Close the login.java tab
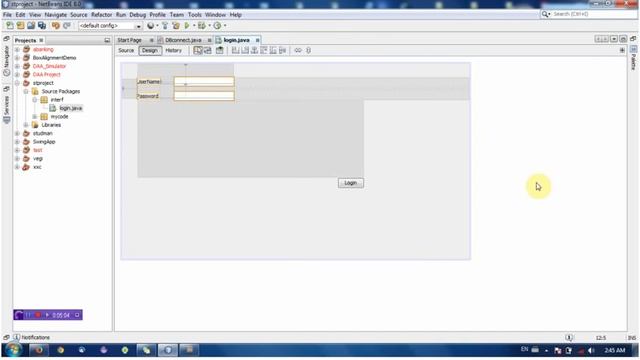 tap(258, 40)
